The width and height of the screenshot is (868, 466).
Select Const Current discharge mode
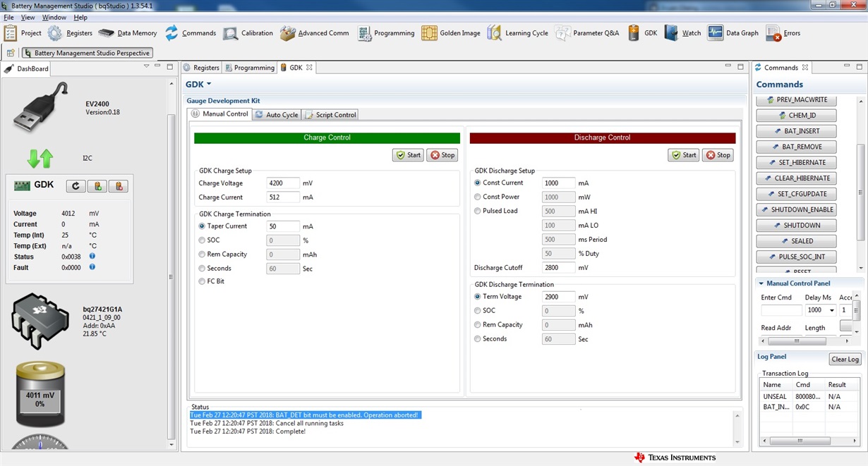[x=478, y=183]
